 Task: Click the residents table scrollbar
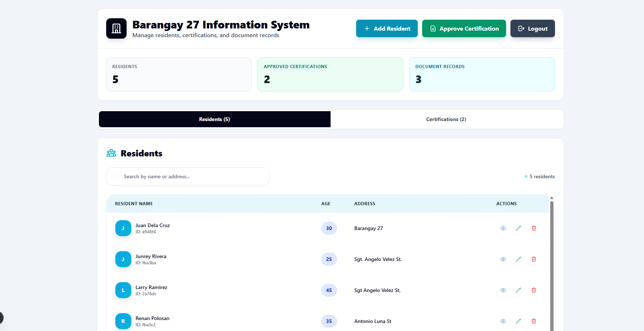coord(552,266)
